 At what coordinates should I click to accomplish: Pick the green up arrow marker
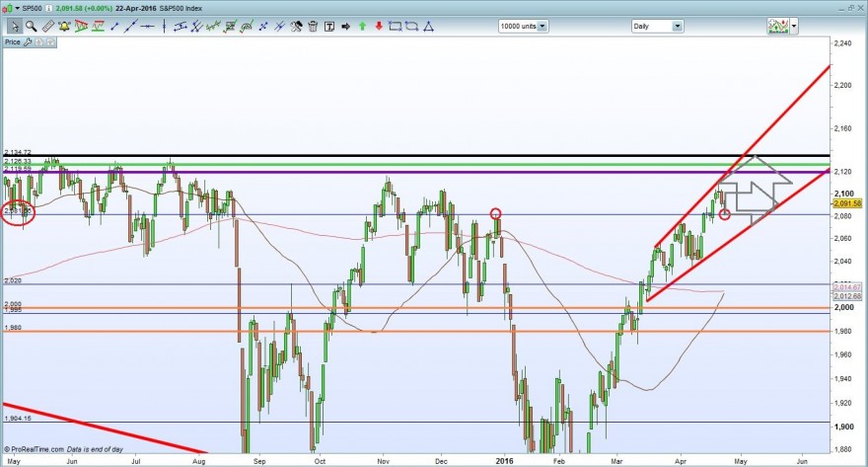point(363,26)
